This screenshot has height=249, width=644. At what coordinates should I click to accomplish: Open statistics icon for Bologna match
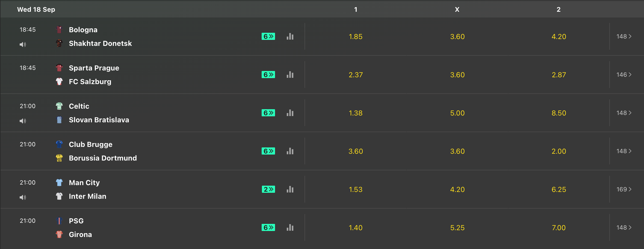point(290,37)
